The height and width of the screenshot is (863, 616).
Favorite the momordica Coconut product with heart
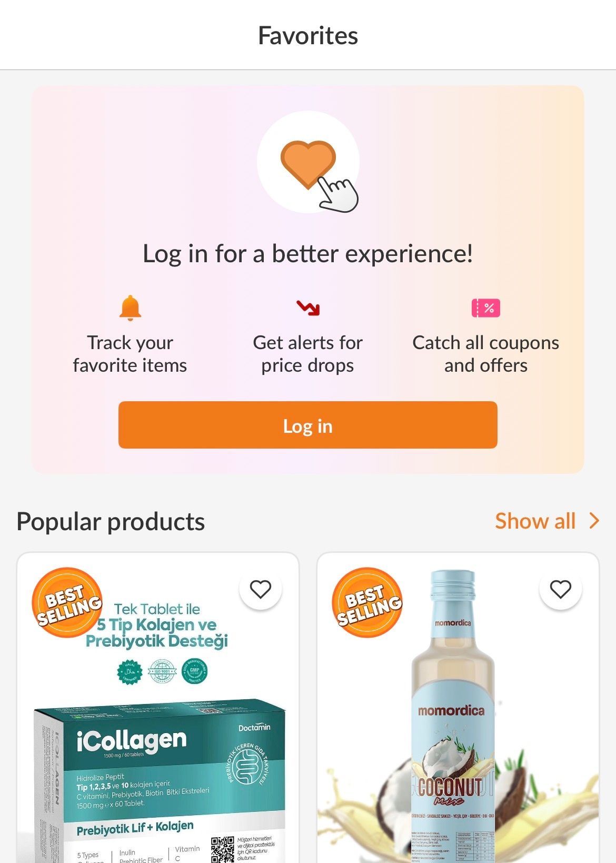click(560, 589)
